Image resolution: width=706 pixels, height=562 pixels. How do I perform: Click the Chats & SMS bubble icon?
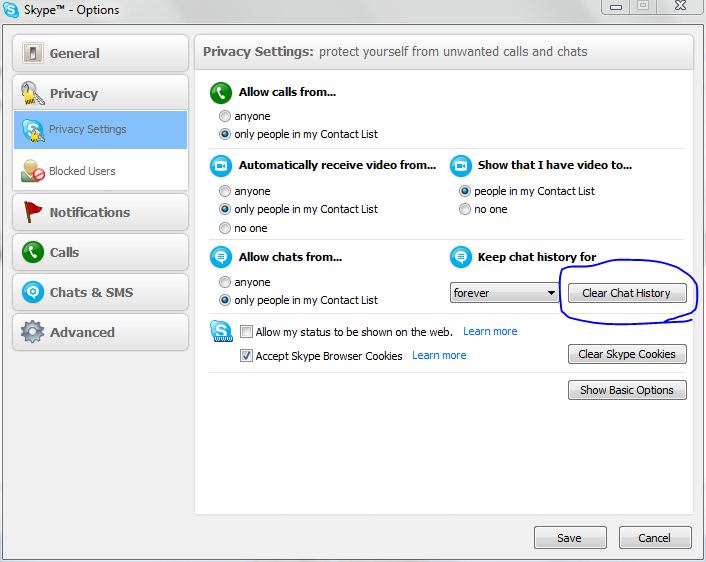33,292
